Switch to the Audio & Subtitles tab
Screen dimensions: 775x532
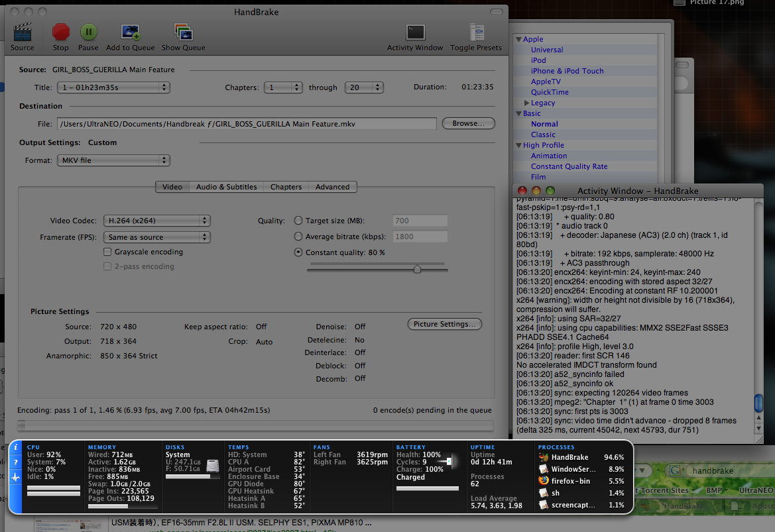pyautogui.click(x=226, y=187)
